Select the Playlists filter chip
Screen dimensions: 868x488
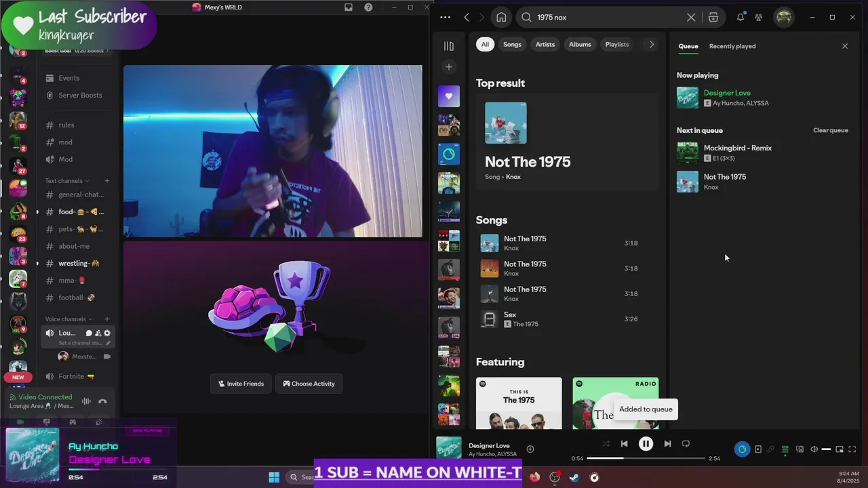617,45
